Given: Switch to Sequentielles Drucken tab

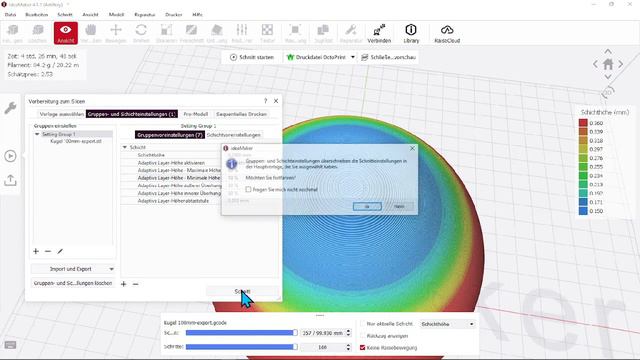Looking at the screenshot, I should point(242,114).
